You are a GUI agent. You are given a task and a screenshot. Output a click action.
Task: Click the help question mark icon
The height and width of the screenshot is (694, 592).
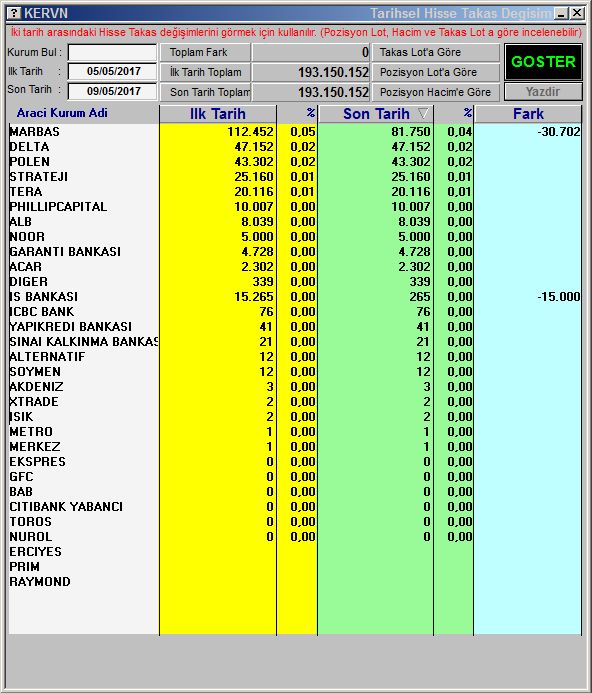point(15,13)
